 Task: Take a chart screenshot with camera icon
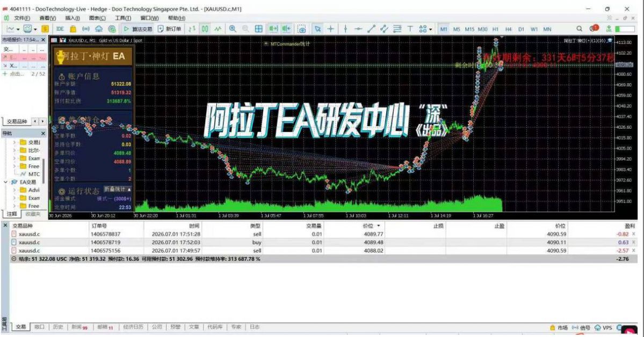(302, 29)
